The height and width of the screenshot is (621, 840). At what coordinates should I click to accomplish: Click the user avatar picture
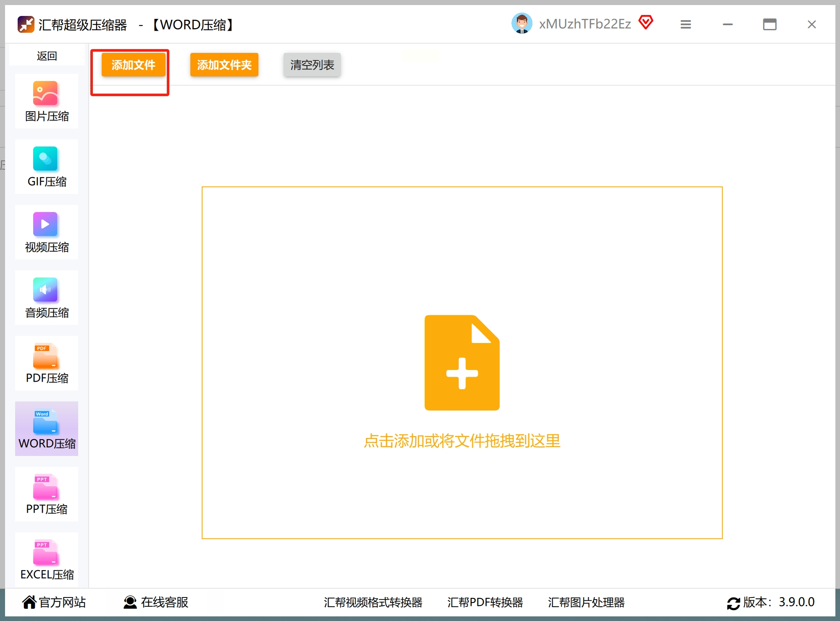point(521,24)
